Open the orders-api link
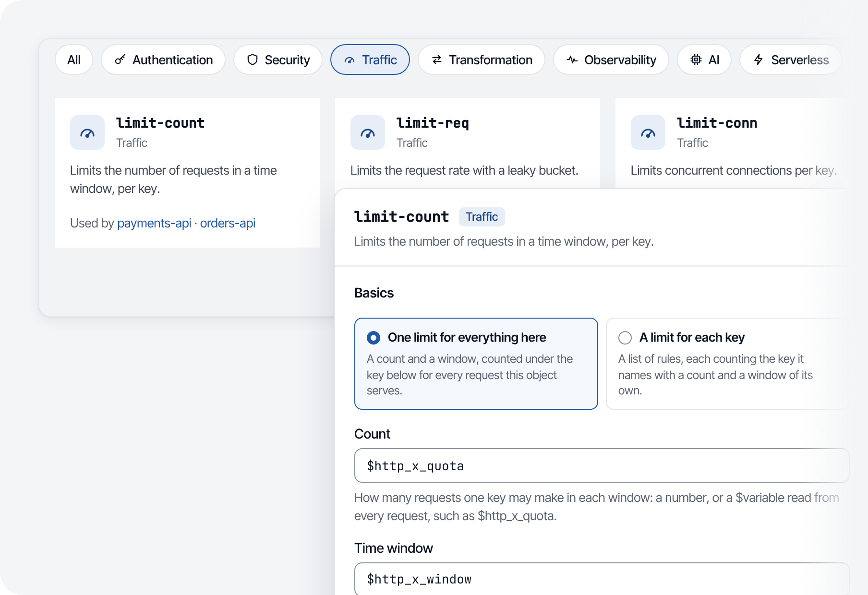This screenshot has width=868, height=595. (228, 223)
